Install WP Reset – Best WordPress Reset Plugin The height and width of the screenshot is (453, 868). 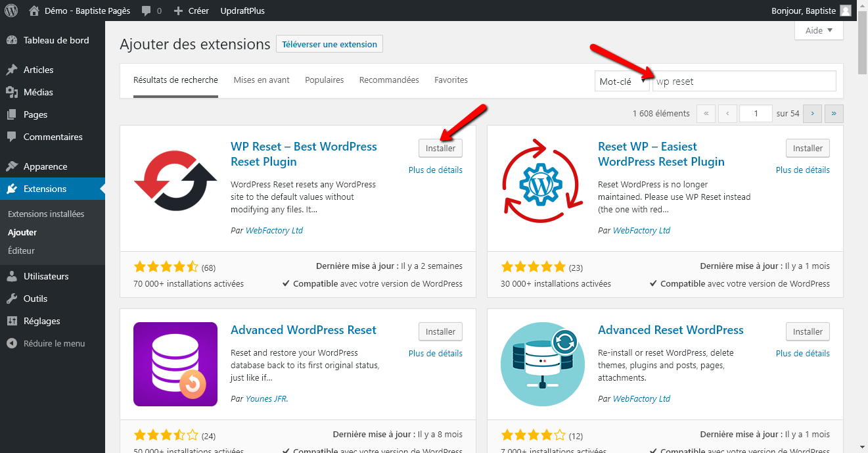[440, 149]
